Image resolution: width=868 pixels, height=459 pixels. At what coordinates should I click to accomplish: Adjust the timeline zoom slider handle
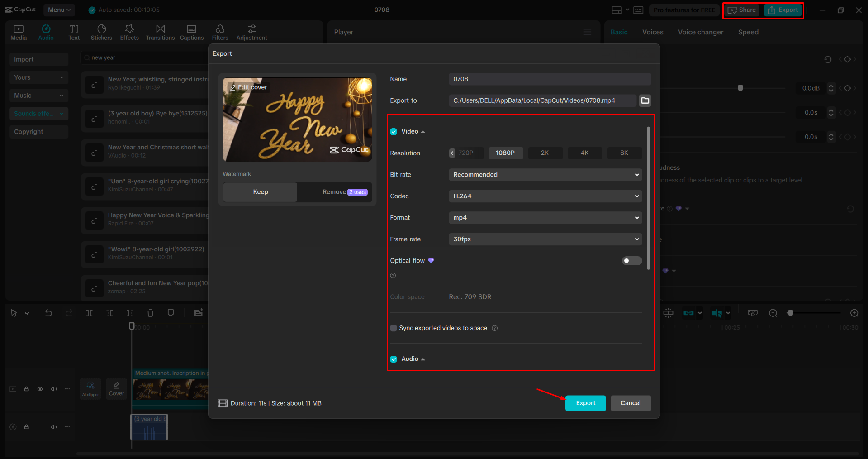(x=790, y=313)
